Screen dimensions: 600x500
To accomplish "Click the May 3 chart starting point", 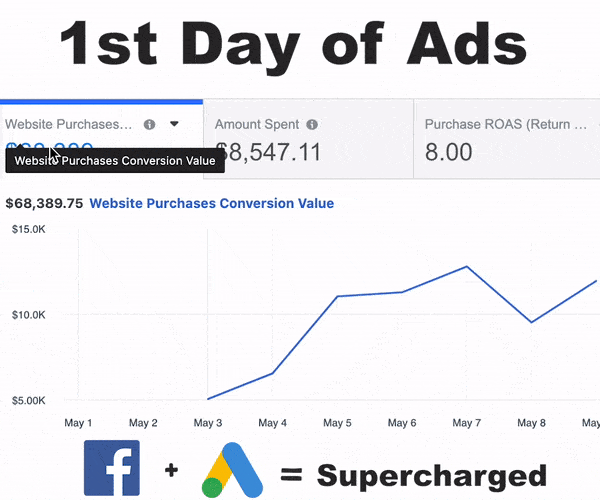I will 208,399.
